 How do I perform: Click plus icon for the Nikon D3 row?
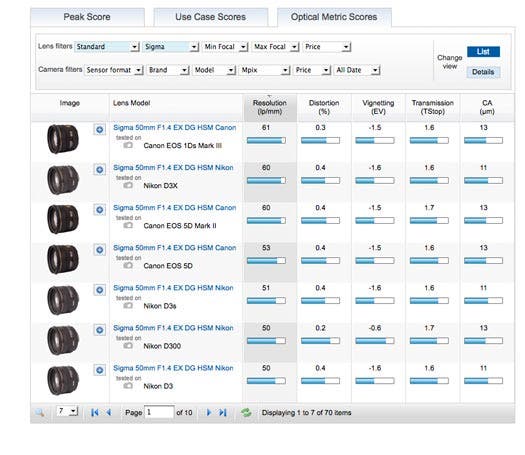pos(99,370)
